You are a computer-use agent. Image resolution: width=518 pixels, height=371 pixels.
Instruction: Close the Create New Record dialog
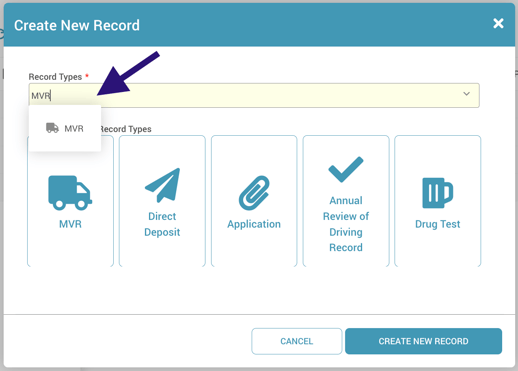pyautogui.click(x=498, y=23)
